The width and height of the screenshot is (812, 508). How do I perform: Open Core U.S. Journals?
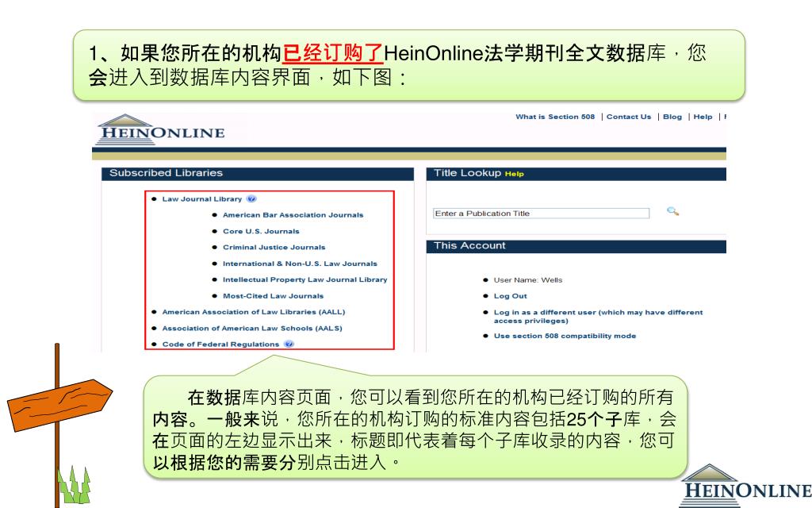(261, 231)
